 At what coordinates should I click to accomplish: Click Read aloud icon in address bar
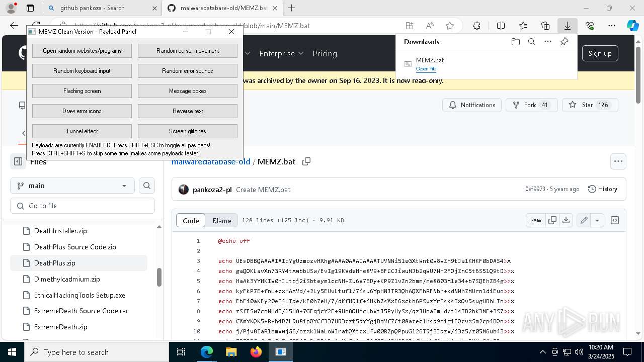point(430,26)
